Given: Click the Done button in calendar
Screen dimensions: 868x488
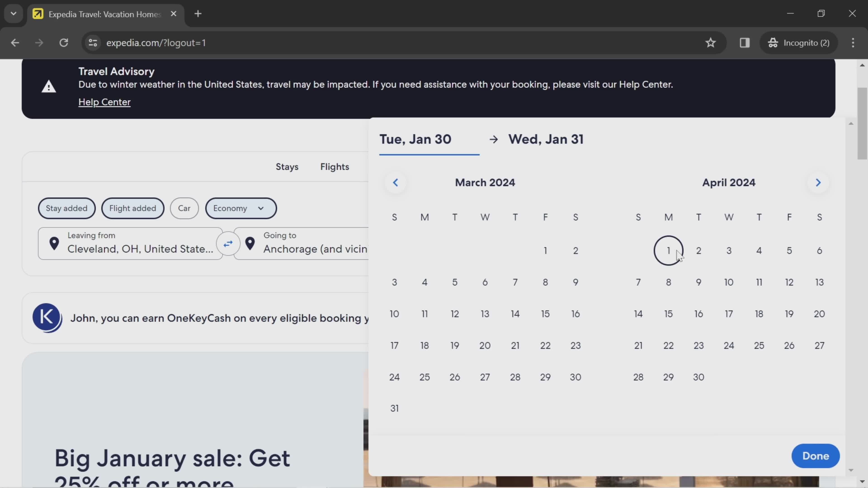Looking at the screenshot, I should pyautogui.click(x=815, y=456).
